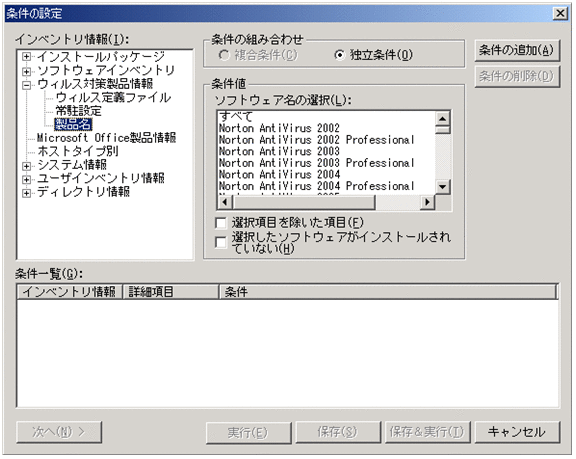Click the 詳細項目 column header

point(170,292)
